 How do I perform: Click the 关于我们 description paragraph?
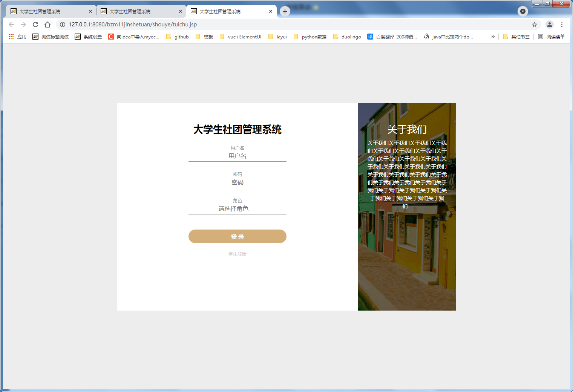point(407,175)
